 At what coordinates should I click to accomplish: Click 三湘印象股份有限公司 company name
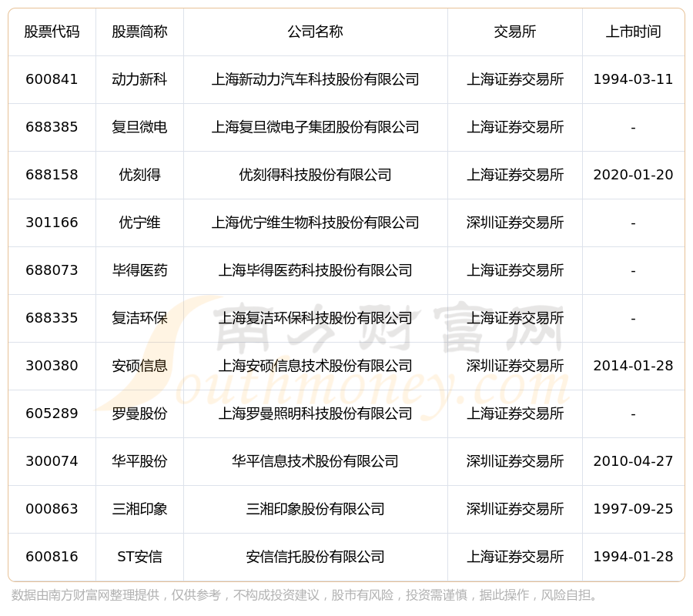coord(315,509)
